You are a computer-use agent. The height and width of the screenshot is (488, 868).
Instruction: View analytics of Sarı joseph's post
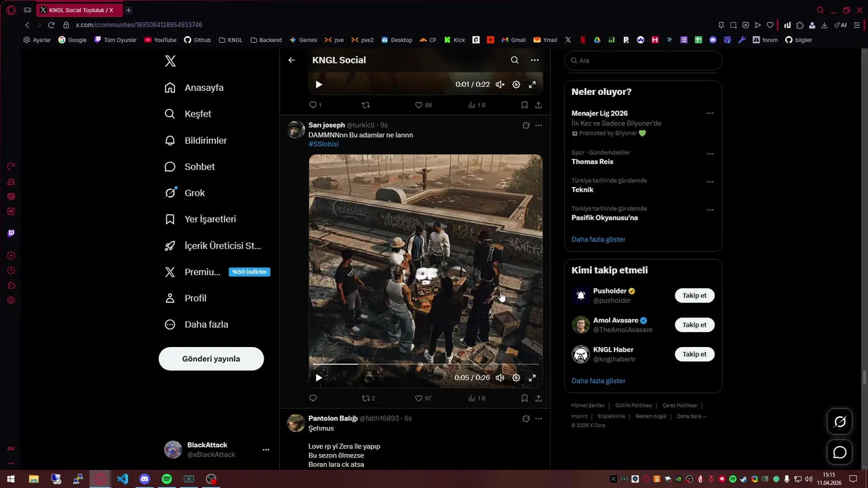(x=477, y=398)
